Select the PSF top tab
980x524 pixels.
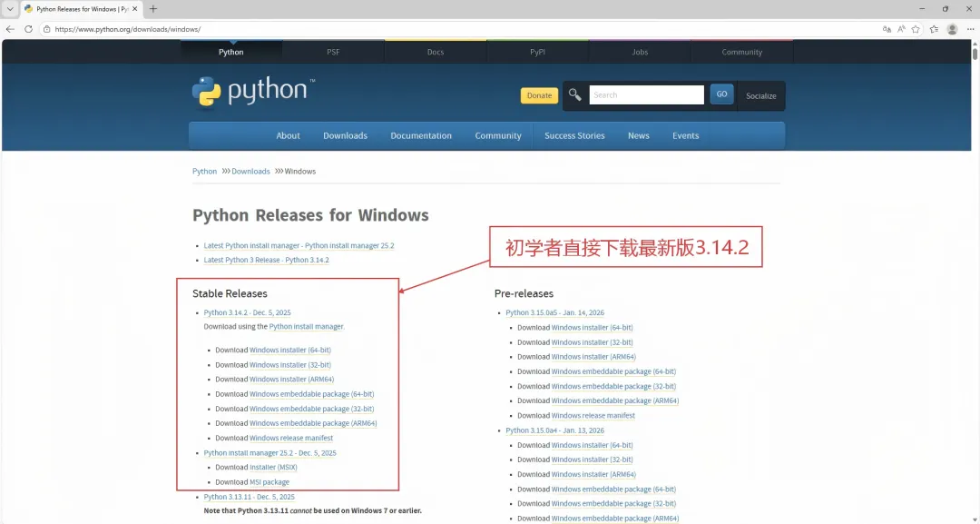point(333,52)
